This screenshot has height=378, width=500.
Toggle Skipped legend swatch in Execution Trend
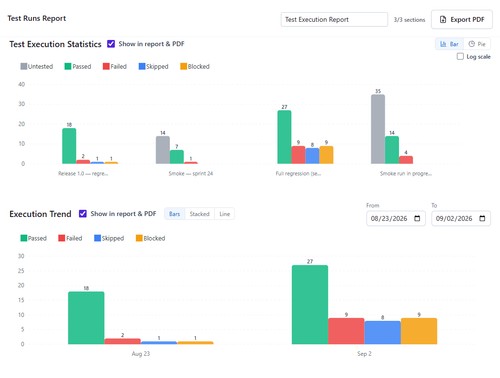tap(97, 238)
